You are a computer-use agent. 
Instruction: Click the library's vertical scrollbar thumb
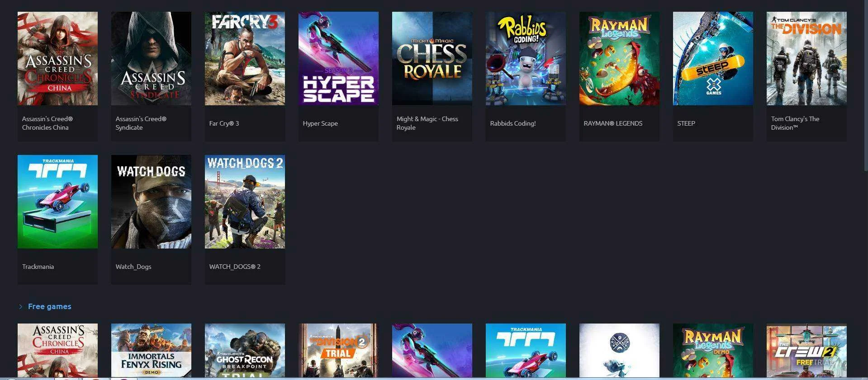[x=866, y=86]
